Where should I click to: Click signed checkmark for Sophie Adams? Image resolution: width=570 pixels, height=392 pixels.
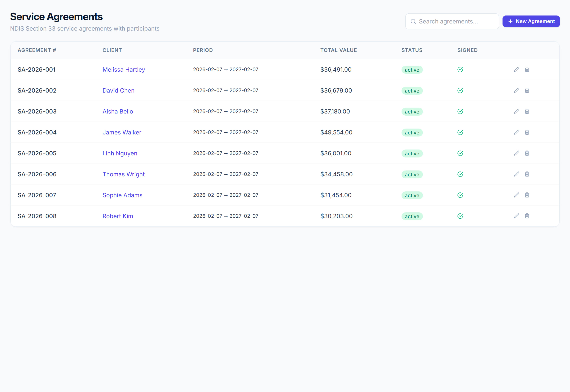[460, 195]
